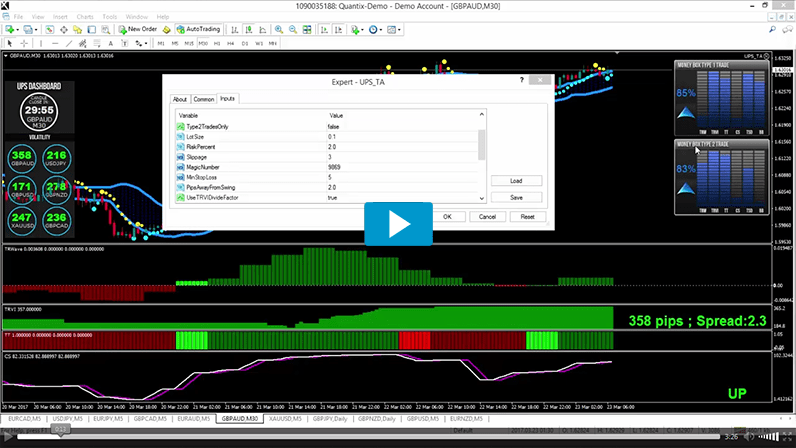Toggle the Type2TradesOnly value false

[334, 126]
